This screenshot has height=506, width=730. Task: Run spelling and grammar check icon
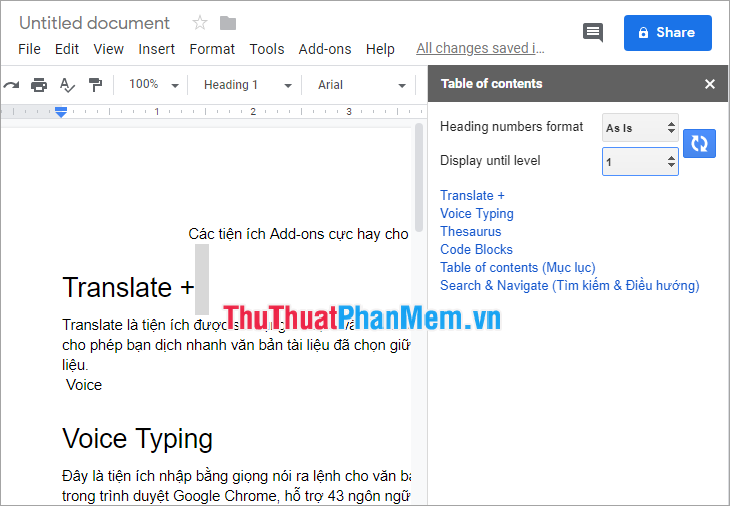pos(67,85)
